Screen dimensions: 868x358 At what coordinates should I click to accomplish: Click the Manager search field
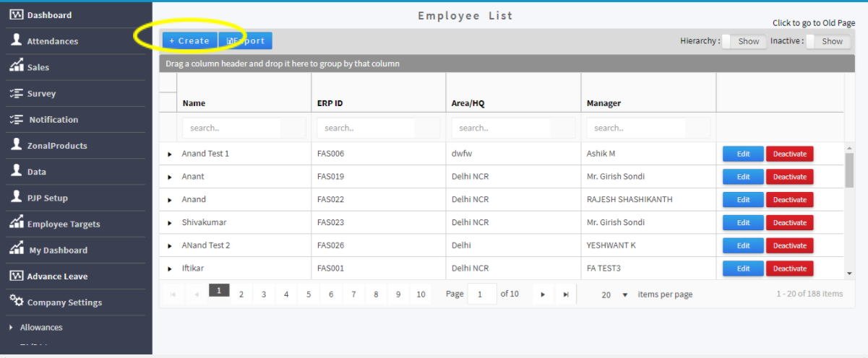pyautogui.click(x=635, y=128)
